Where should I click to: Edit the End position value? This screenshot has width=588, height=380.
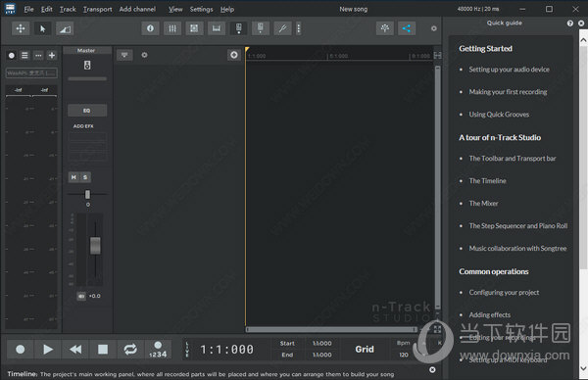[x=322, y=355]
